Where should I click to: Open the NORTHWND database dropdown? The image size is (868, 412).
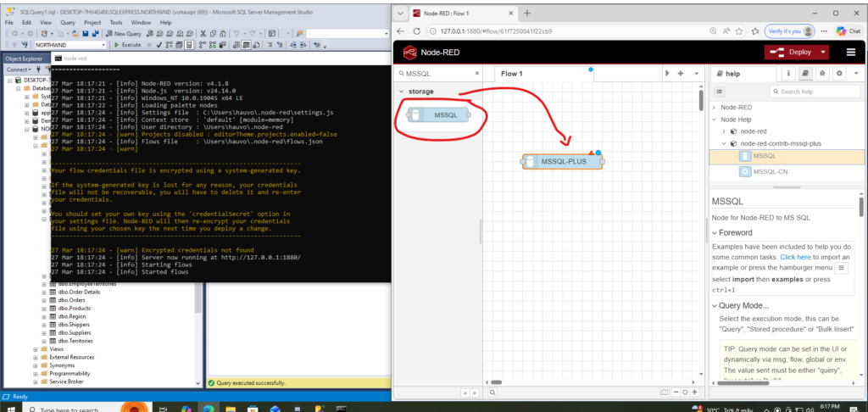pyautogui.click(x=103, y=44)
